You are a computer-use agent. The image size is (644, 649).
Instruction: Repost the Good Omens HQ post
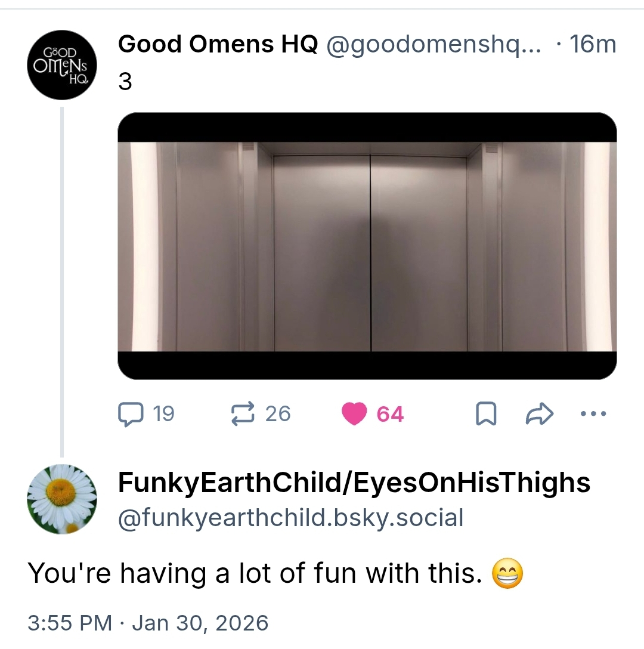[243, 413]
